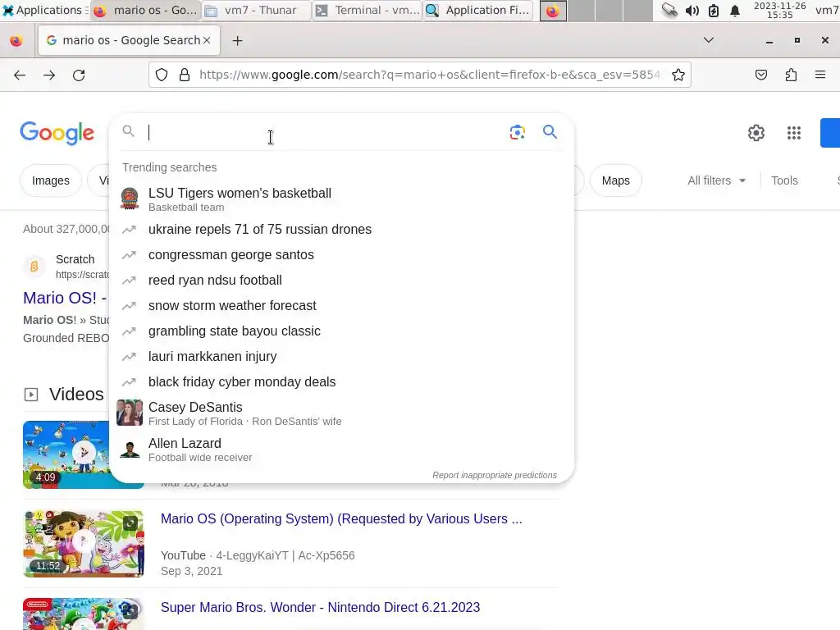Click Report inappropriate predictions link
Image resolution: width=840 pixels, height=630 pixels.
495,475
